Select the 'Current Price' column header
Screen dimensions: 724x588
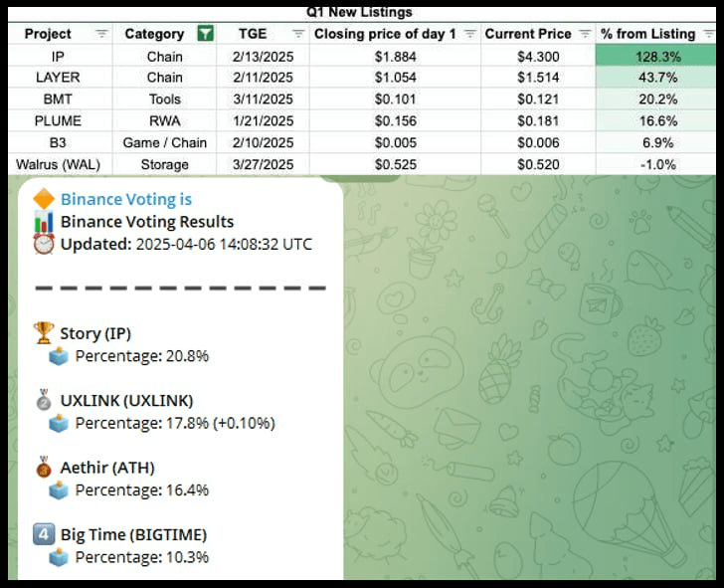pyautogui.click(x=528, y=34)
